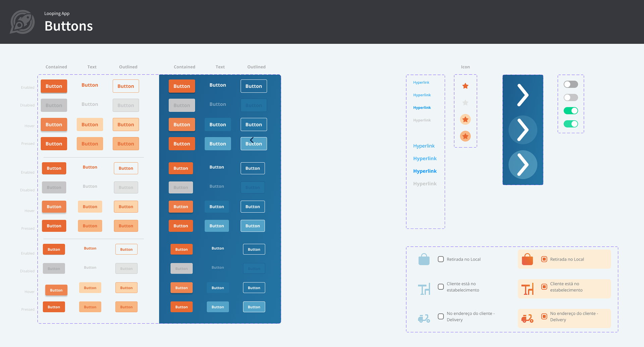Click the orange table and chair icon

[x=527, y=289]
